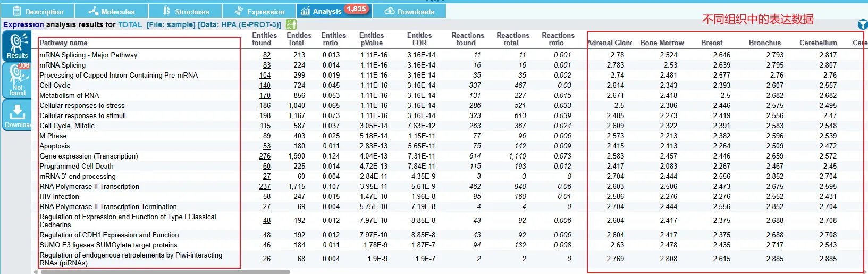
Task: Select the HIV Infection pathway row
Action: [59, 197]
